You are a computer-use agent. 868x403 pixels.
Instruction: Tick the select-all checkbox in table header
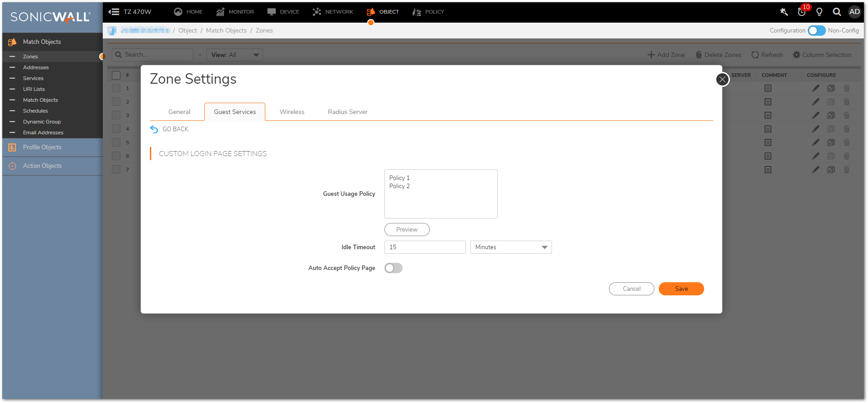[116, 75]
